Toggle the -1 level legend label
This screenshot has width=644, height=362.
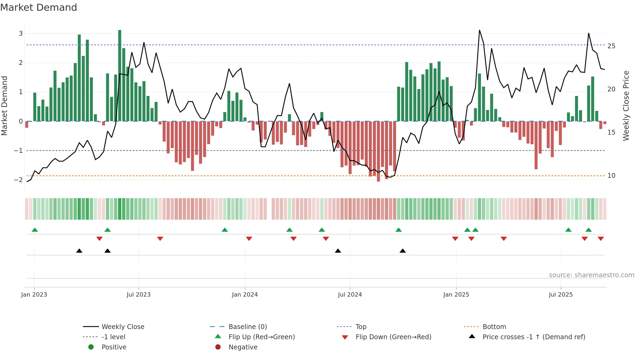tap(114, 337)
